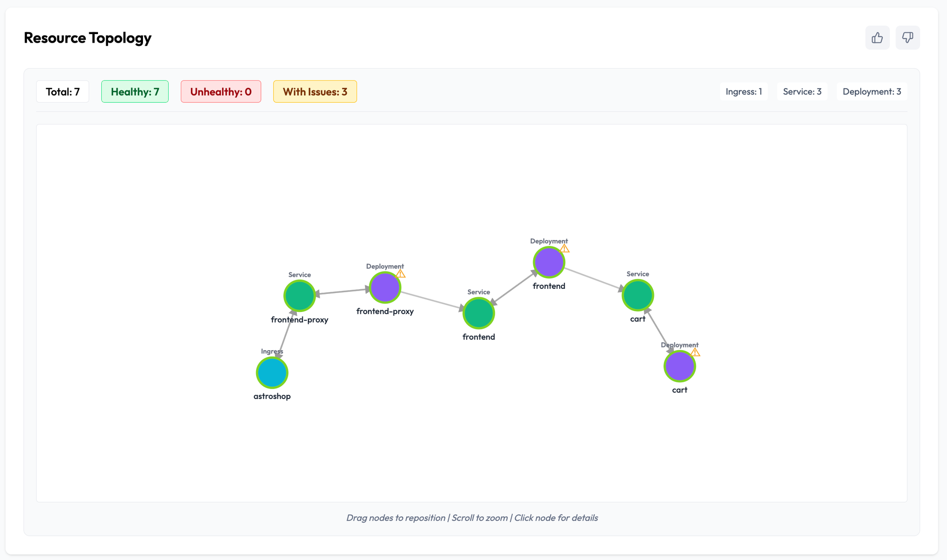The image size is (947, 560).
Task: Filter by With Issues: 3 badge
Action: click(x=315, y=91)
